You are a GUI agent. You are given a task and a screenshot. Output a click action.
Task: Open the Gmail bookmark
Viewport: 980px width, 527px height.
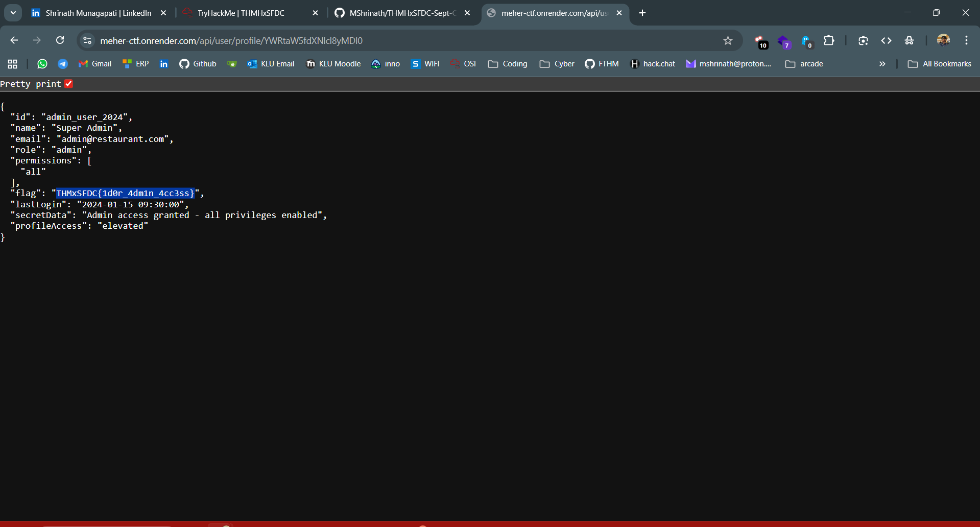coord(95,64)
